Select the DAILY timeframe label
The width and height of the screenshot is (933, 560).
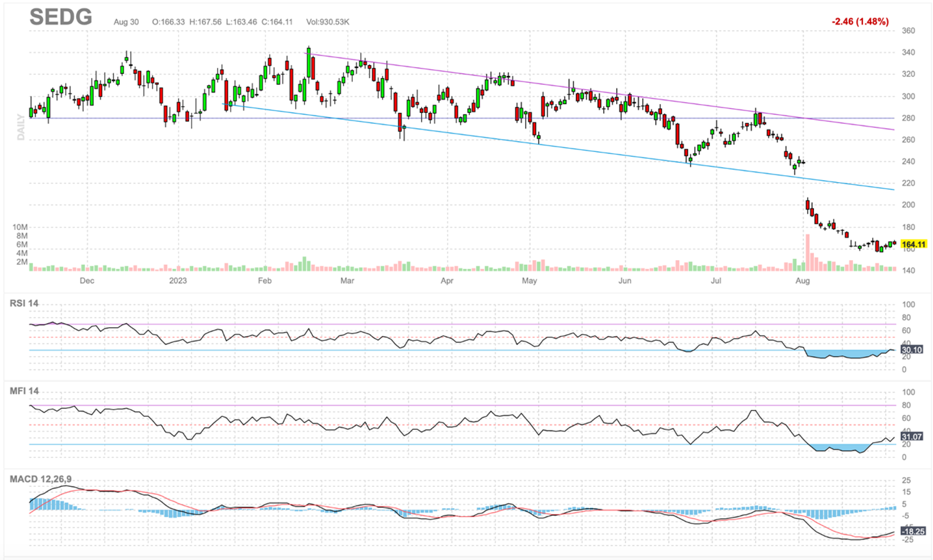pos(21,127)
